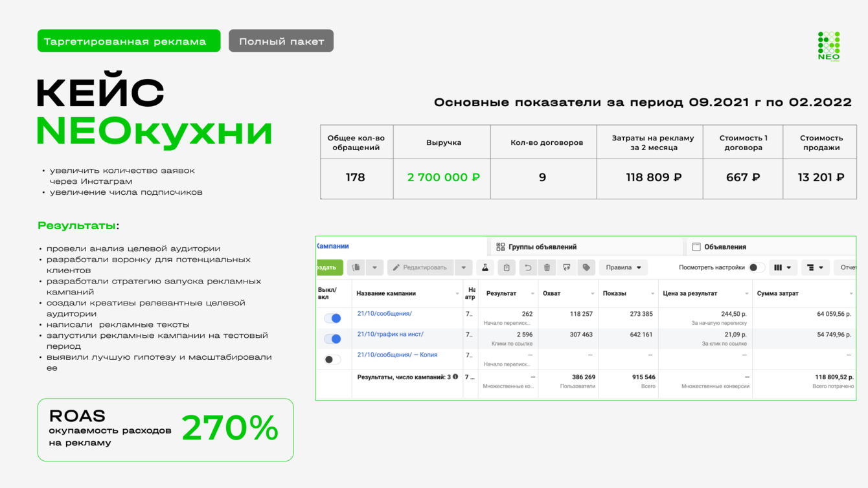Image resolution: width=868 pixels, height=488 pixels.
Task: Click the impressions value 642 161
Action: tap(641, 335)
